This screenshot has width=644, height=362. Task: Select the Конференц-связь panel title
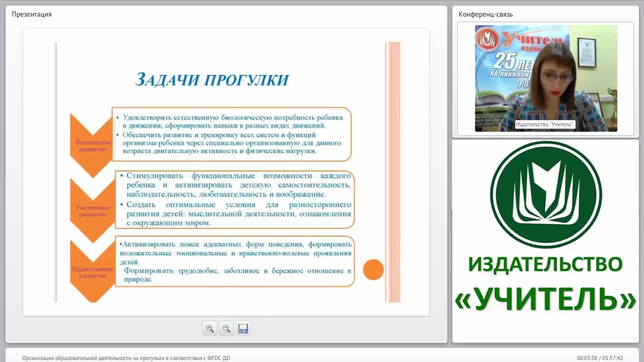pos(486,14)
